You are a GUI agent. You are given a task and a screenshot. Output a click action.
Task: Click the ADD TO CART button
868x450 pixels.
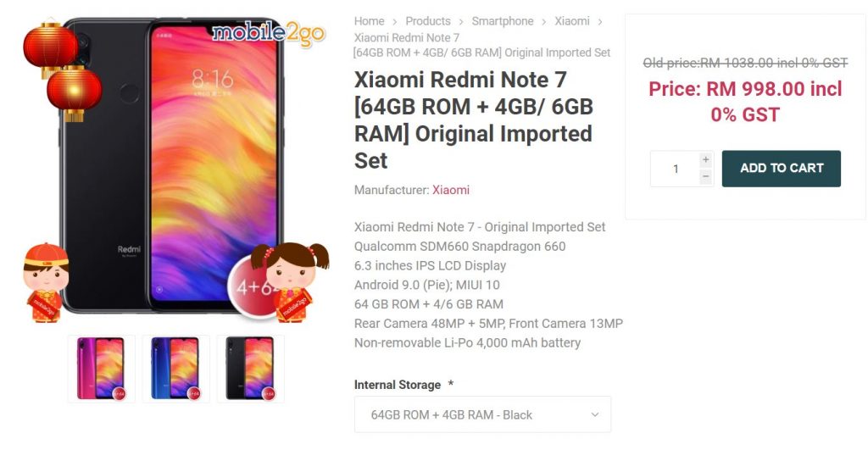(781, 169)
